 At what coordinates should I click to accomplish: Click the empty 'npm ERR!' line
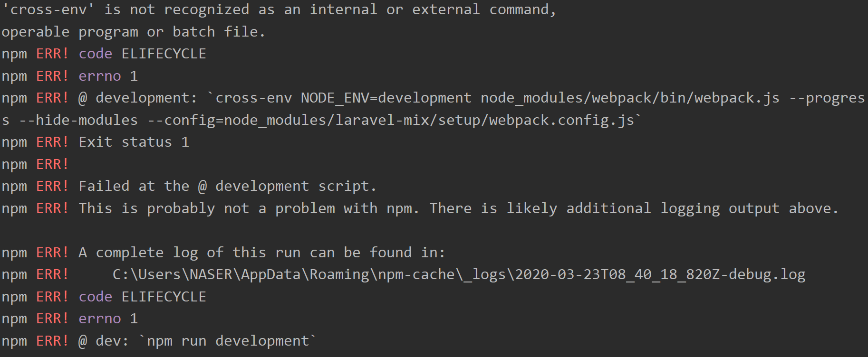tap(35, 164)
